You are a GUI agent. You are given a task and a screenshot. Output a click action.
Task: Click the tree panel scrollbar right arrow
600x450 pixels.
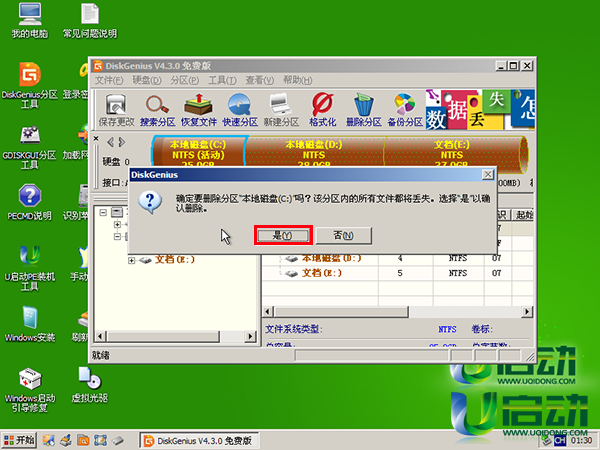pos(250,337)
